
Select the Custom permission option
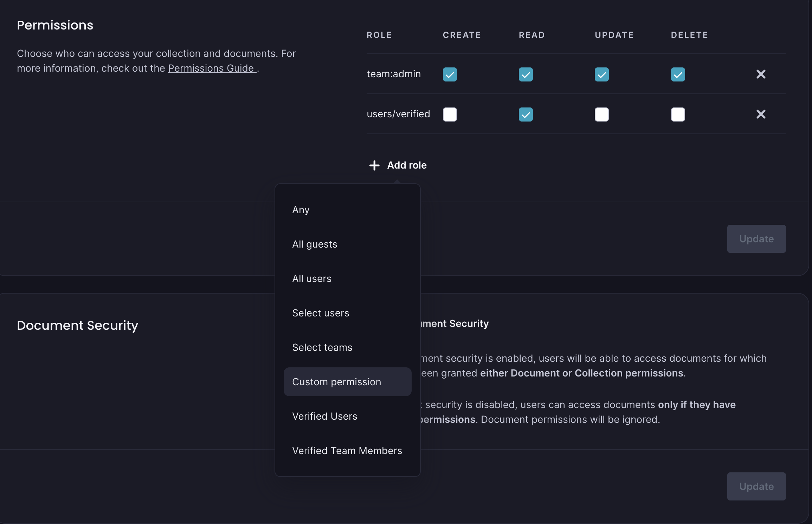[x=336, y=382]
